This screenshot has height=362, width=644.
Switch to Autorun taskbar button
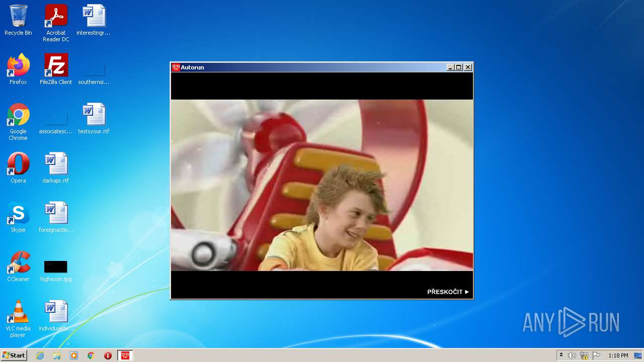(x=125, y=355)
